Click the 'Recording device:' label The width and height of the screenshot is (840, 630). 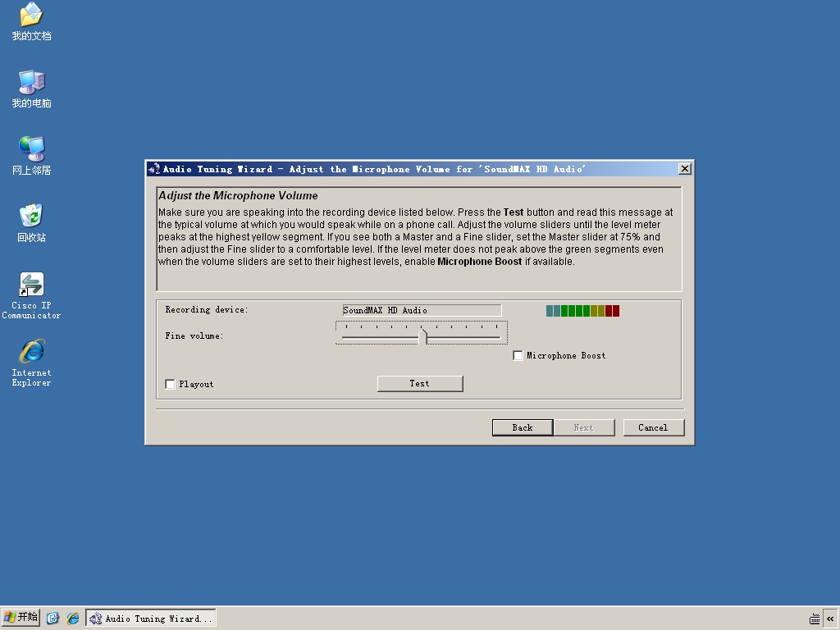click(x=206, y=309)
